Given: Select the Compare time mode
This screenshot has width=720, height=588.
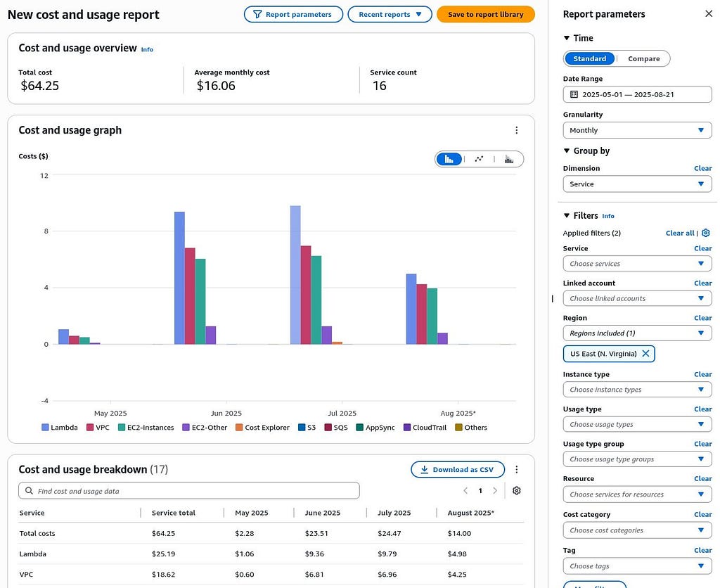Looking at the screenshot, I should [644, 59].
